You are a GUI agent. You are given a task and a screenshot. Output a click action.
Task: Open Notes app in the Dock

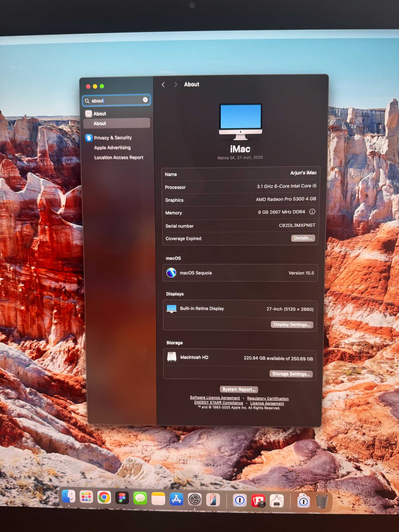point(158,498)
